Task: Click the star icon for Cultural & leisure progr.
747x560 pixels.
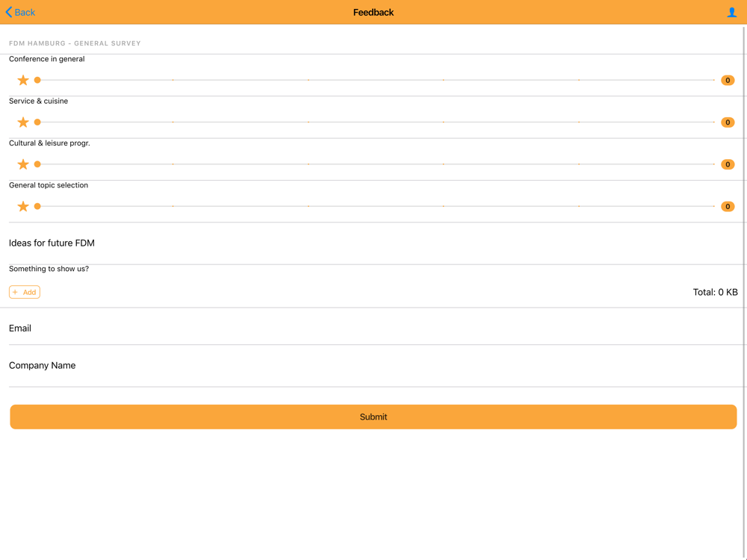Action: click(23, 164)
